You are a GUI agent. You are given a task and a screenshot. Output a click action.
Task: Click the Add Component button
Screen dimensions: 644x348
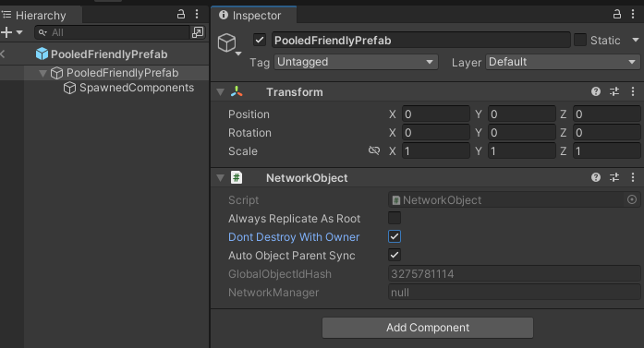tap(428, 328)
